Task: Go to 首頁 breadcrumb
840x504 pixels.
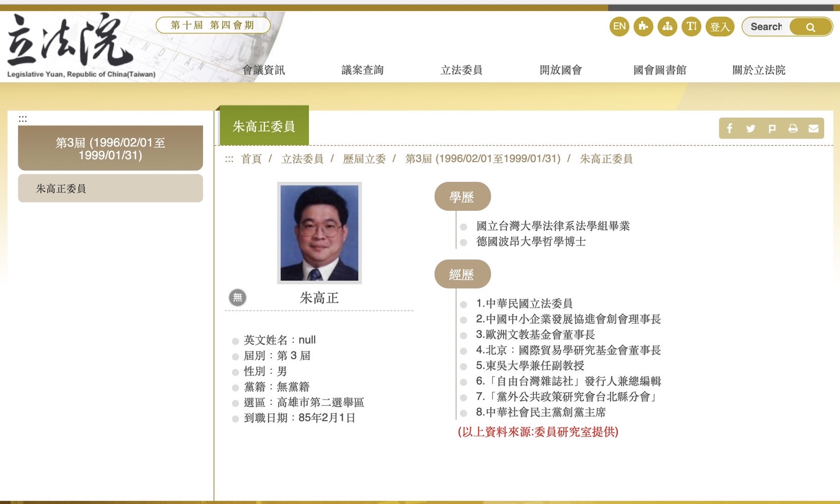Action: click(251, 159)
